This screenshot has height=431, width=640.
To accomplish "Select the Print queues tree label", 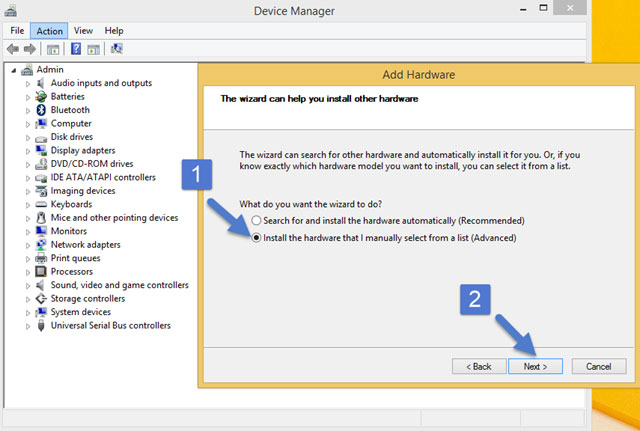I will pos(76,258).
